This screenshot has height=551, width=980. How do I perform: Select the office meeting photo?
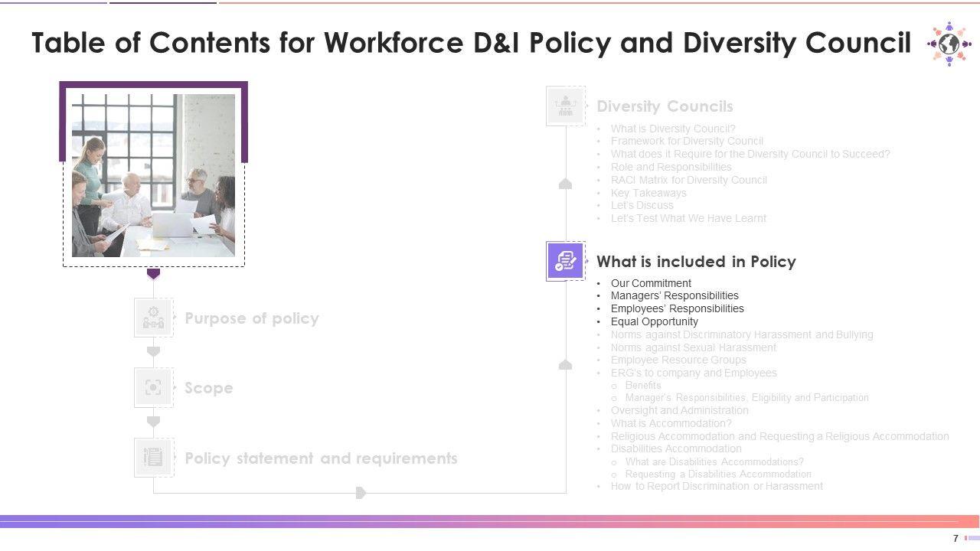(153, 175)
